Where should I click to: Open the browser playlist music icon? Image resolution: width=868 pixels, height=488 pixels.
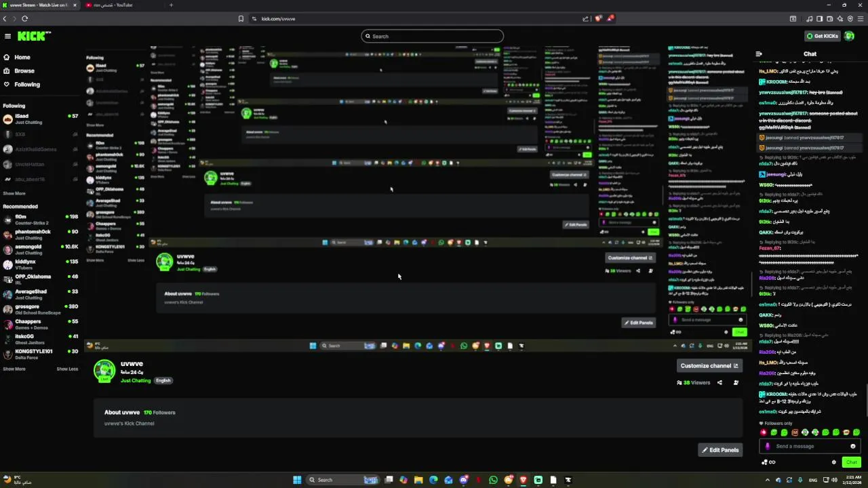pos(809,19)
